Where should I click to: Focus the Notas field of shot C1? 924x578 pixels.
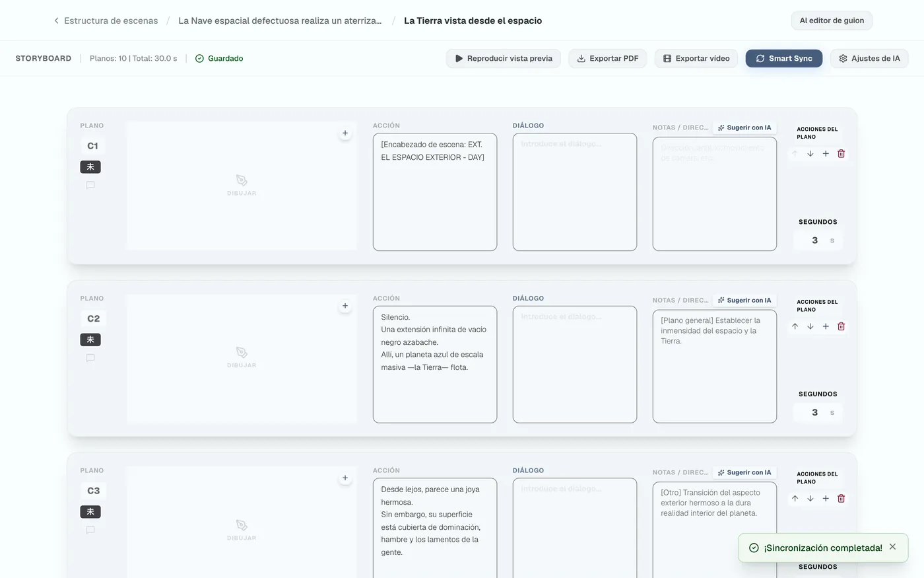pos(715,194)
